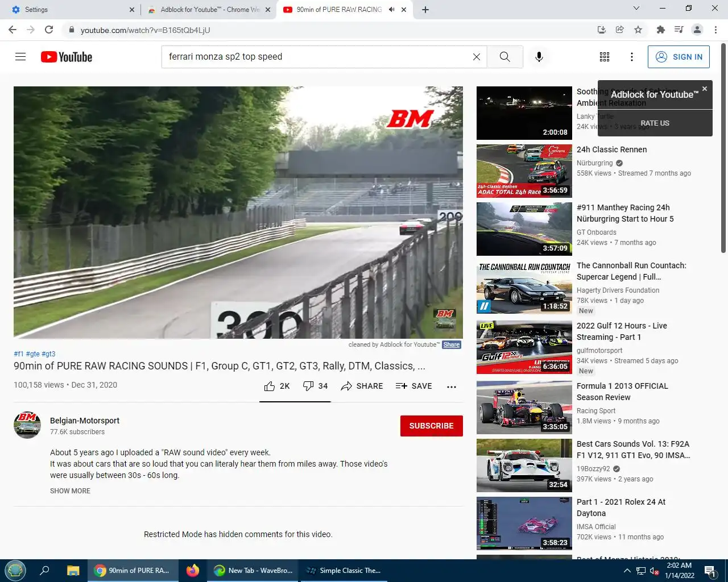Switch to Adblock for Youtube tab

[x=209, y=10]
